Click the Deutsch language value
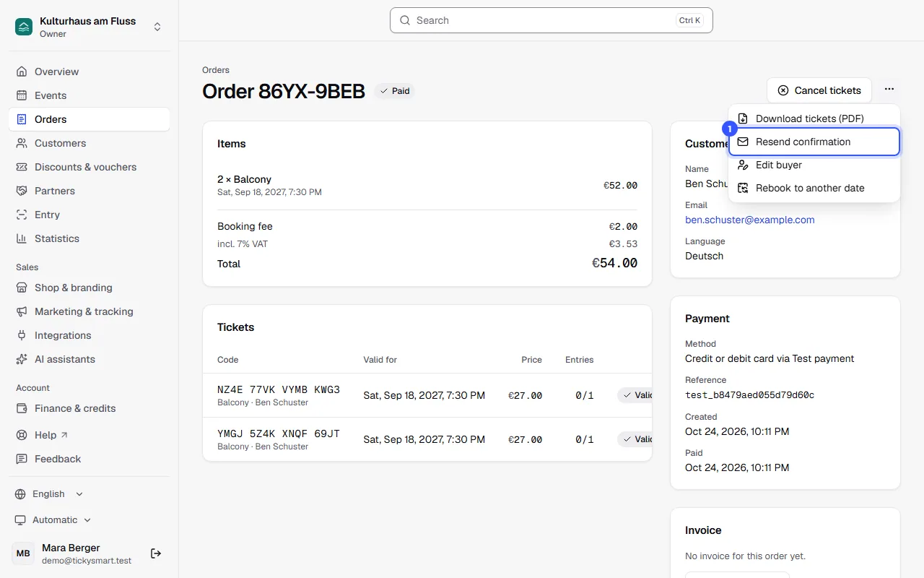The height and width of the screenshot is (578, 924). click(x=704, y=256)
